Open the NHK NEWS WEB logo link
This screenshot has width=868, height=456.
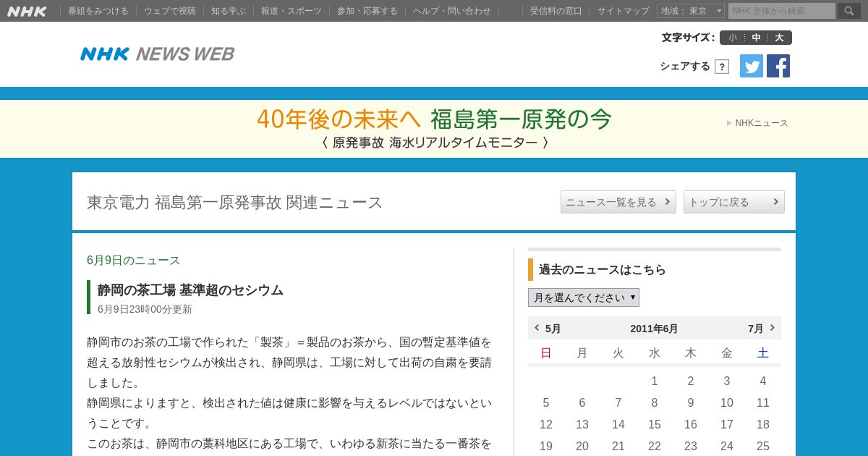pos(157,54)
